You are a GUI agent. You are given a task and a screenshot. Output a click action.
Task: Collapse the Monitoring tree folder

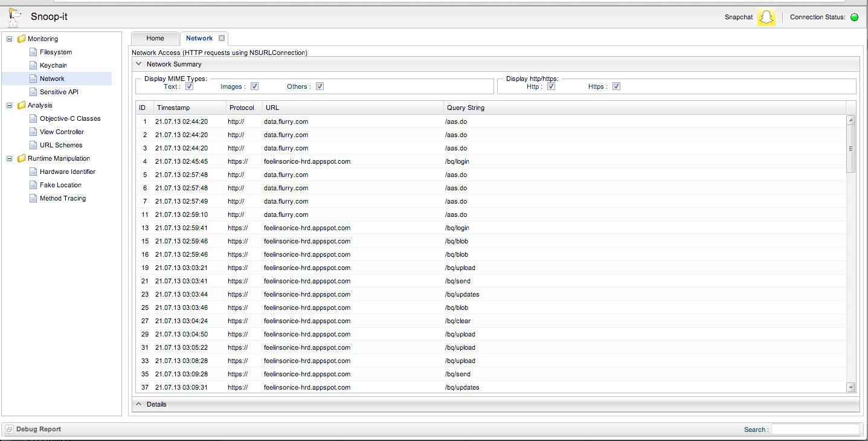[x=9, y=39]
